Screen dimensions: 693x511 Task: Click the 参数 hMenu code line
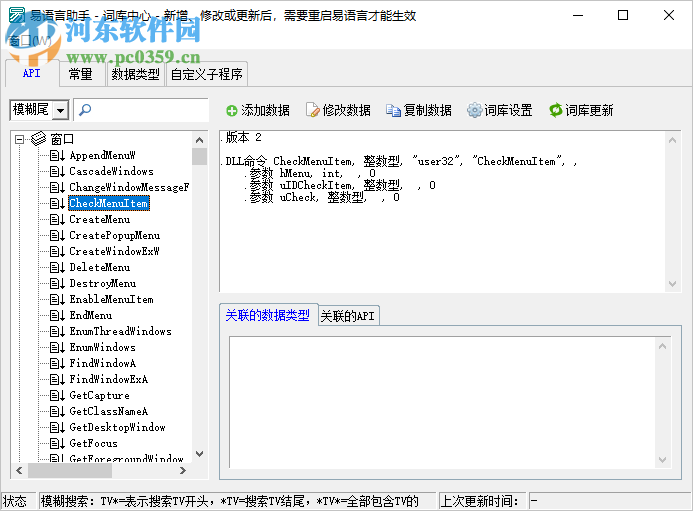point(309,173)
